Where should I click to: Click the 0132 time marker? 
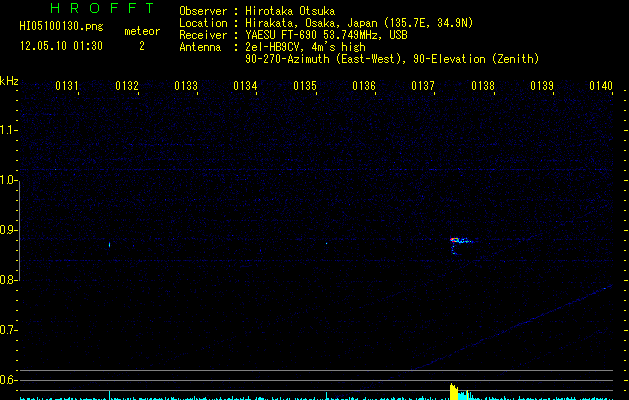click(x=127, y=86)
